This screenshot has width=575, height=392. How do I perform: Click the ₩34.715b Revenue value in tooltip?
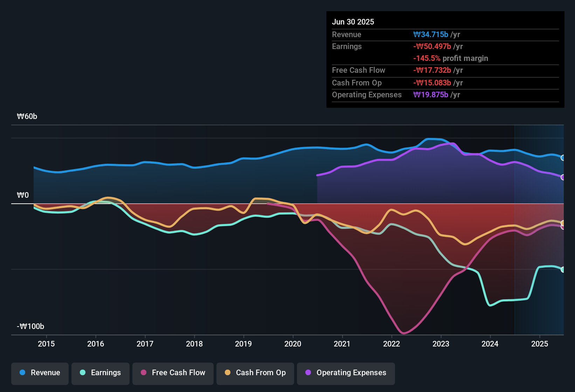click(x=431, y=34)
